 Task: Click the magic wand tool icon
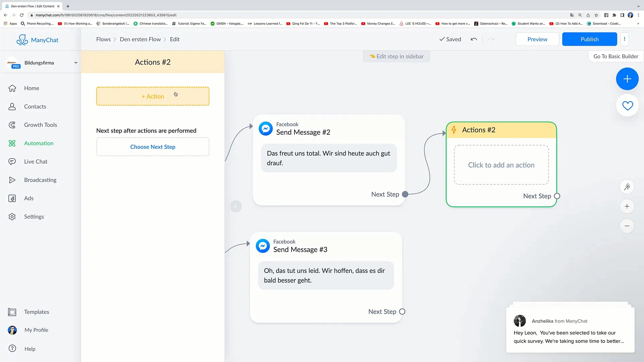628,187
